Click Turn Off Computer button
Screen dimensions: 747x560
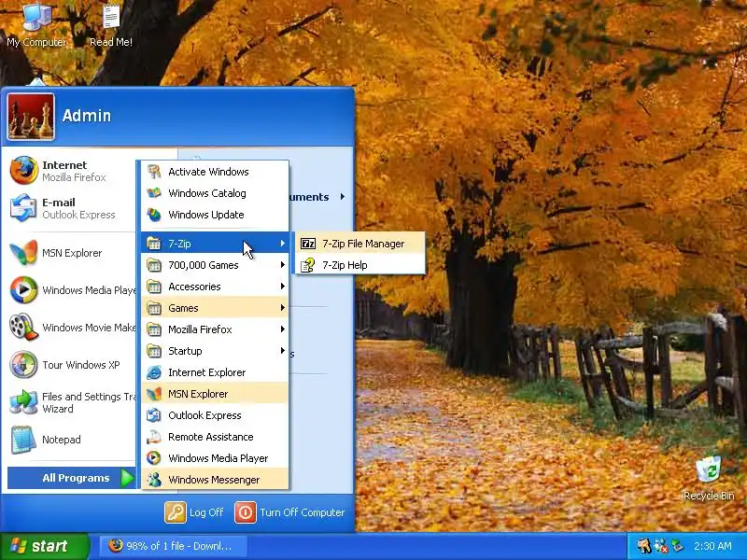289,512
